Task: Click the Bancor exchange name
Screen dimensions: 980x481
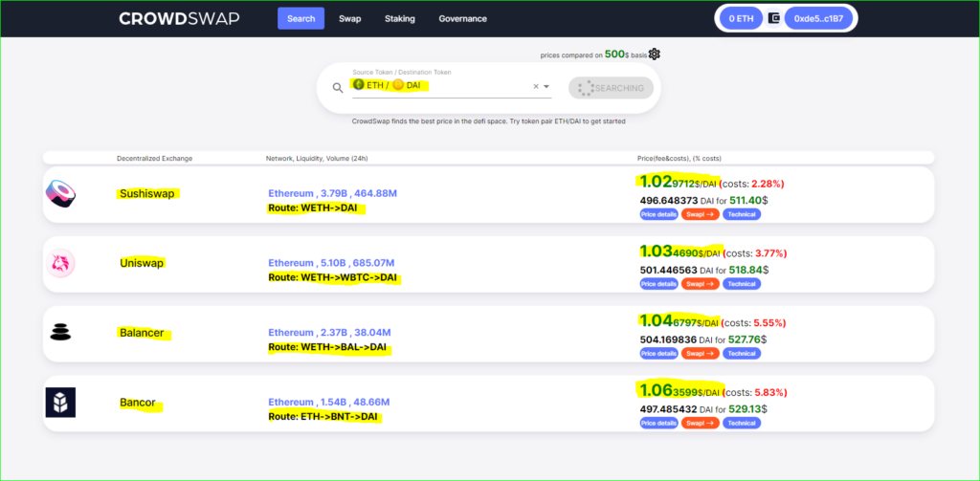Action: tap(138, 403)
